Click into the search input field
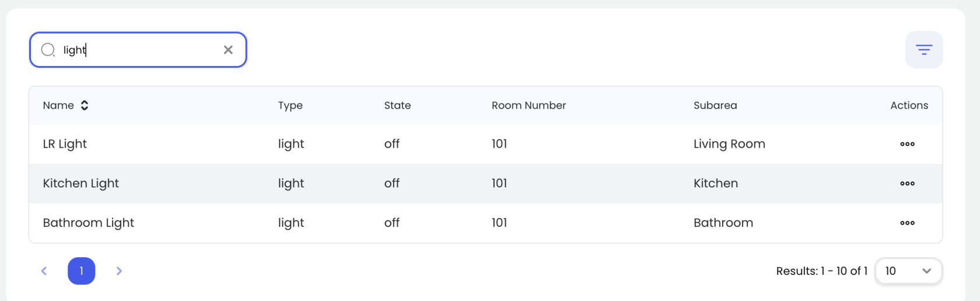Screen dimensions: 980x301 [x=140, y=50]
